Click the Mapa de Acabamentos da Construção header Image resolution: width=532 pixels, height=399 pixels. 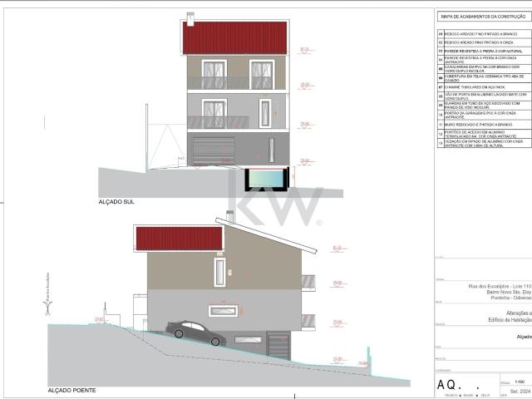pyautogui.click(x=480, y=17)
